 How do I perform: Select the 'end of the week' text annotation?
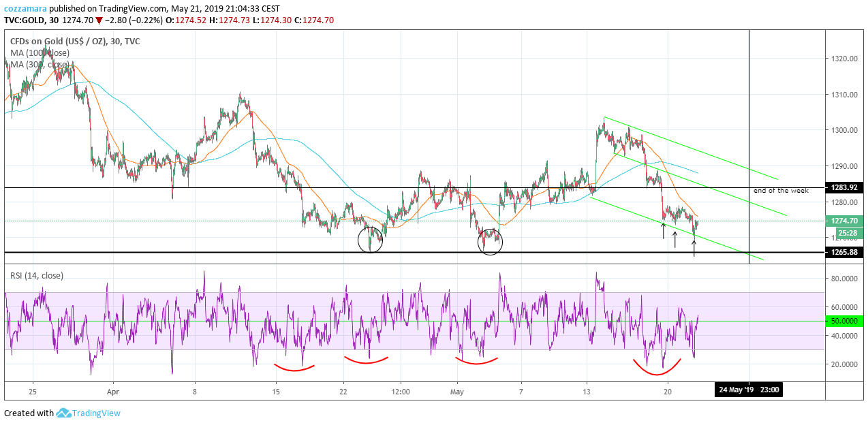click(x=781, y=191)
